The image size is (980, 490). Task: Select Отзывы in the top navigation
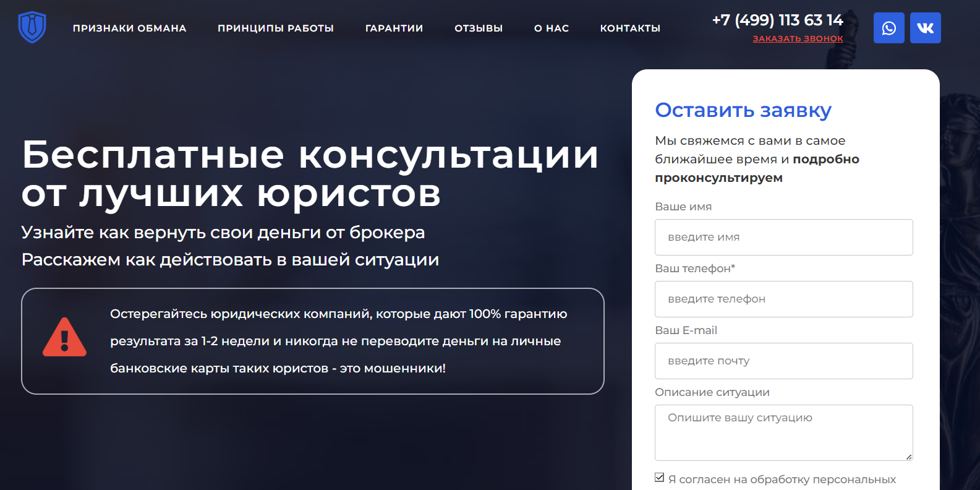(479, 28)
